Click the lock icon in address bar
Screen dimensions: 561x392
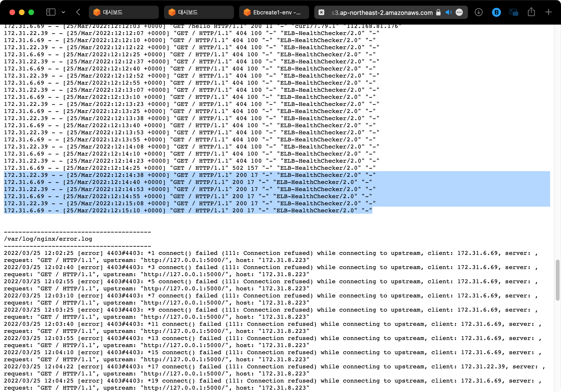(x=438, y=12)
